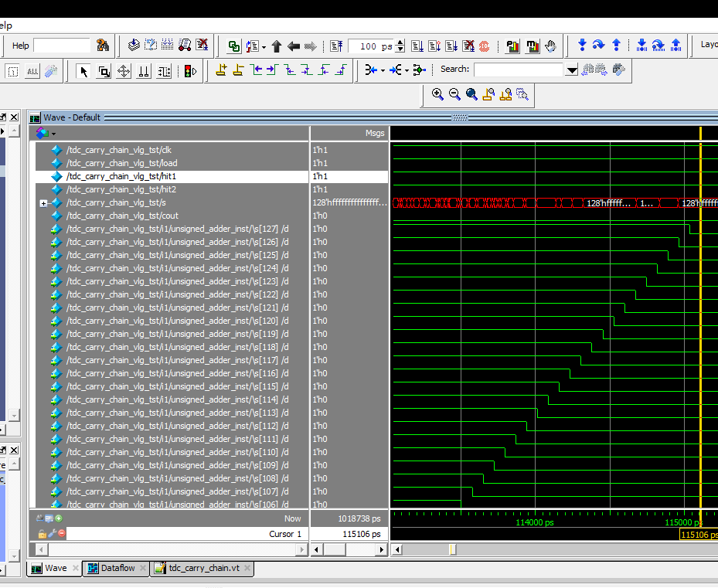Click the Search input field
This screenshot has height=588, width=718.
click(519, 70)
